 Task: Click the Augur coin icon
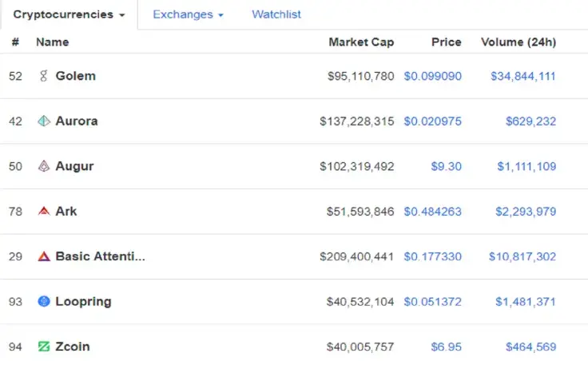44,166
